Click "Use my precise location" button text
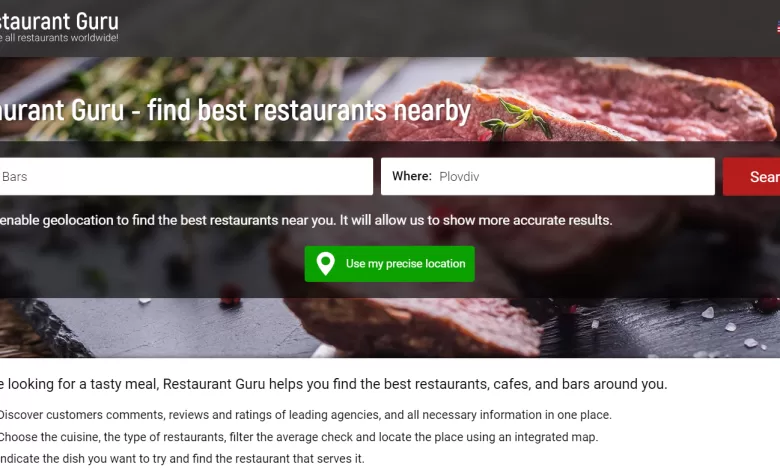This screenshot has height=470, width=780. (405, 264)
